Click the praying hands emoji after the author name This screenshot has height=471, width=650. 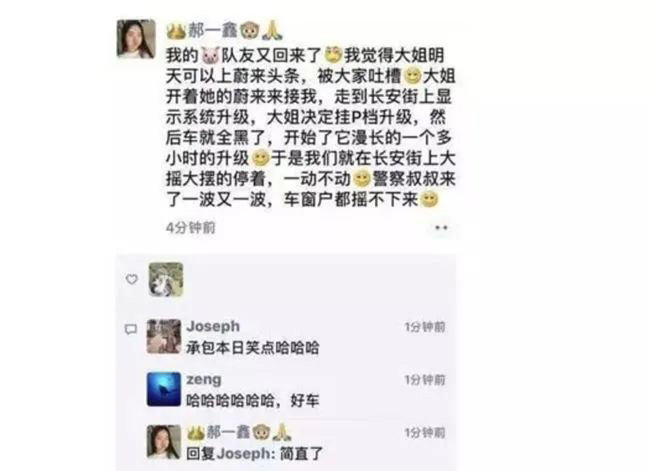[x=272, y=30]
